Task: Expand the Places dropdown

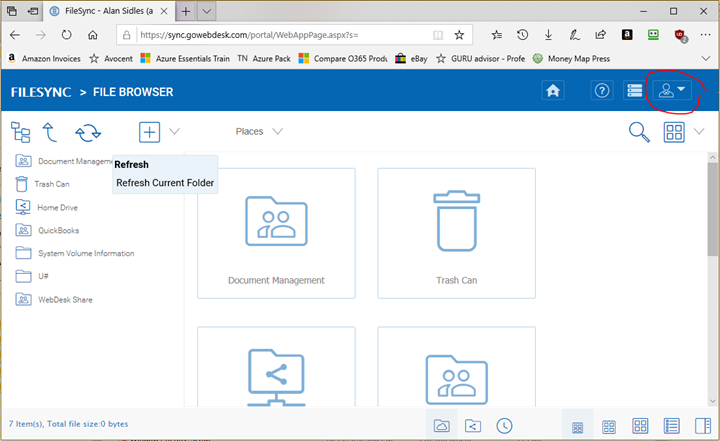Action: pyautogui.click(x=259, y=131)
